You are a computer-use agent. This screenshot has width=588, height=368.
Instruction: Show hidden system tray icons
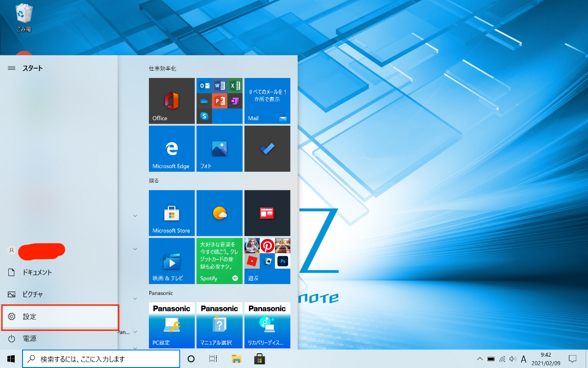coord(480,359)
